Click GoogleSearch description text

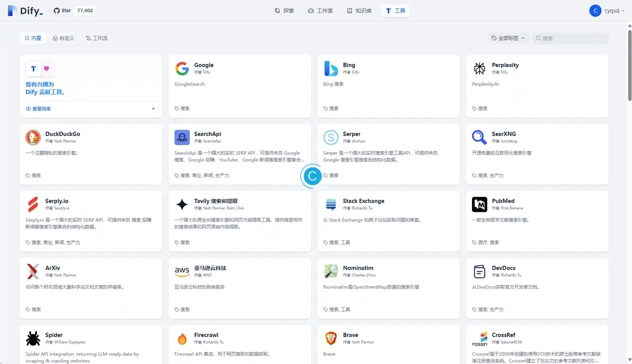(190, 84)
